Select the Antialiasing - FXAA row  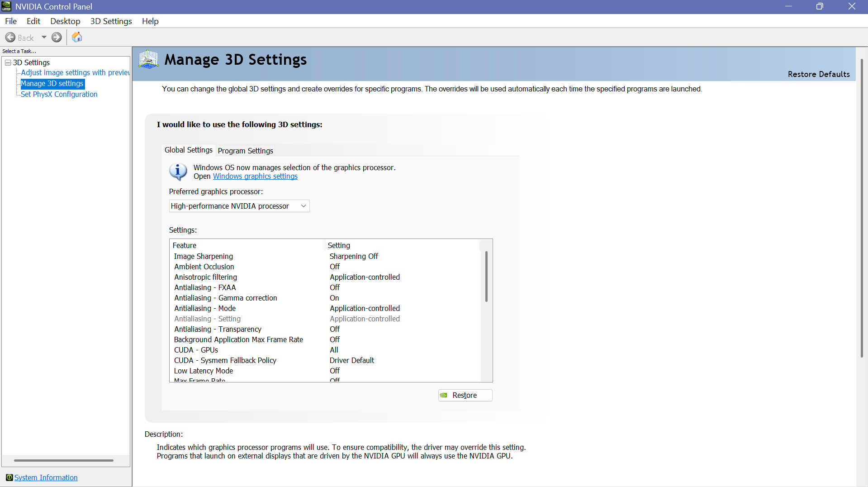(x=326, y=287)
